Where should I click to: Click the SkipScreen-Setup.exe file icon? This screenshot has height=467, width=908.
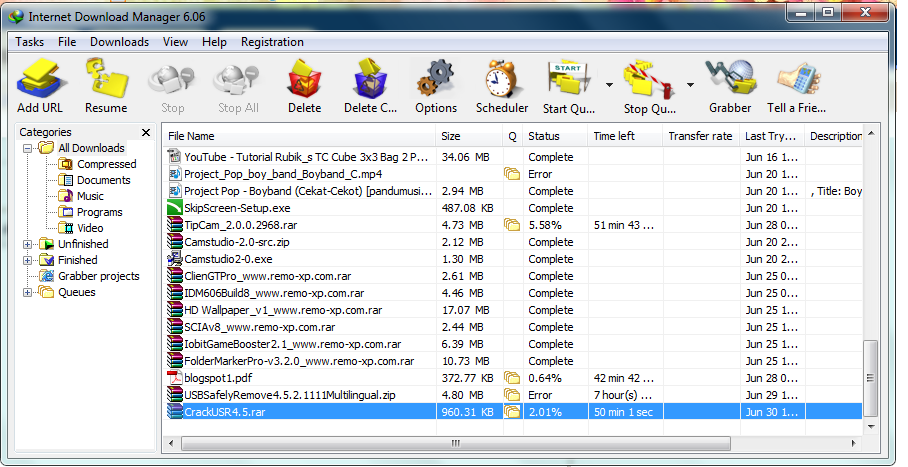point(175,208)
